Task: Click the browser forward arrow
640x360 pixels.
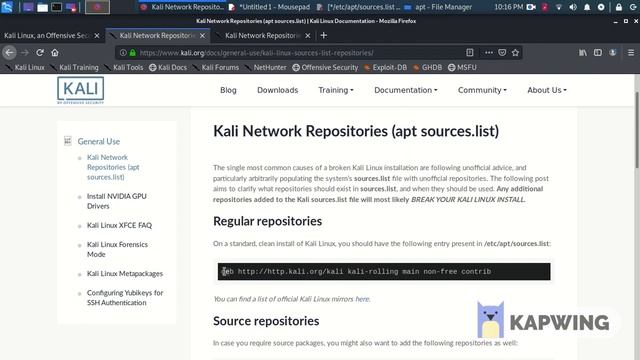Action: [x=24, y=53]
